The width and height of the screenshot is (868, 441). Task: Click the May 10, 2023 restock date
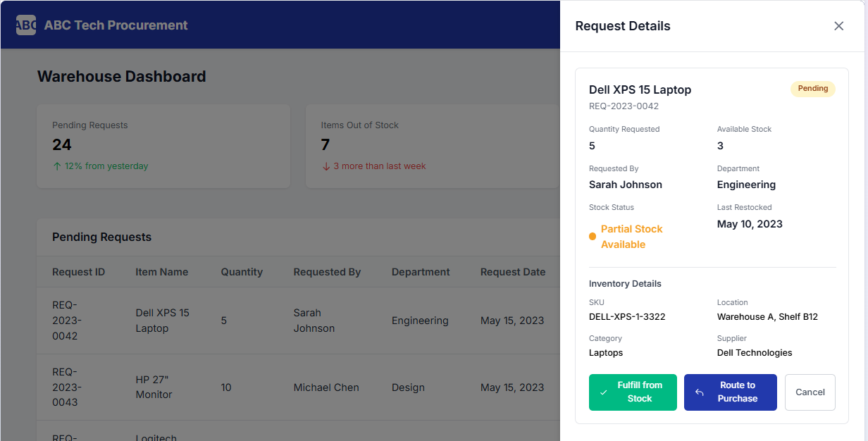coord(750,224)
